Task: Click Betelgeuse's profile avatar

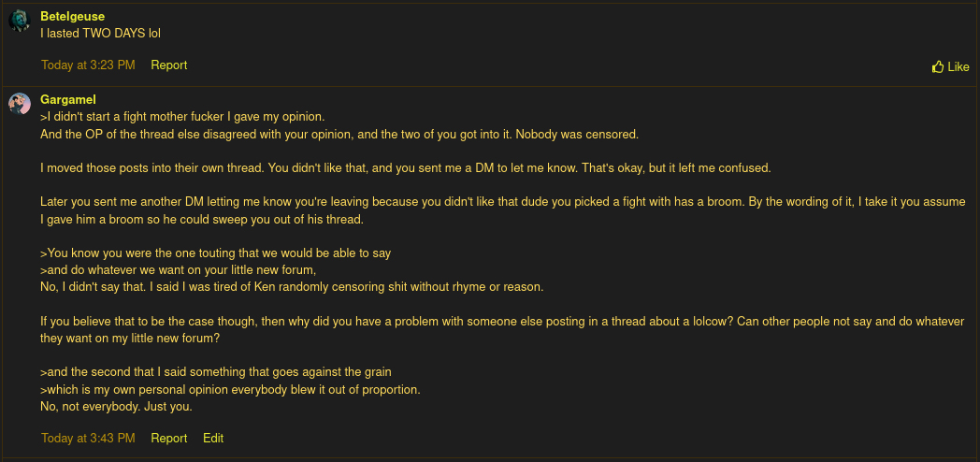Action: pos(19,21)
